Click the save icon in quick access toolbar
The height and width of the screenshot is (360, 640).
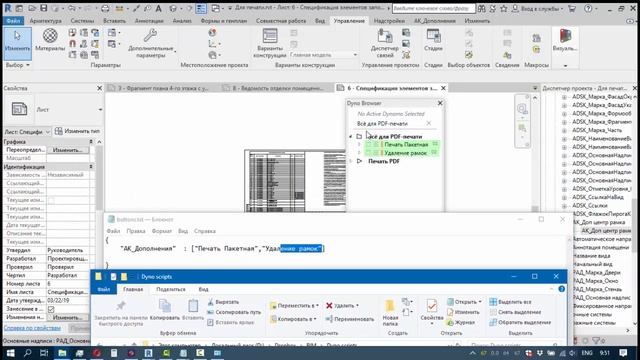[44, 8]
